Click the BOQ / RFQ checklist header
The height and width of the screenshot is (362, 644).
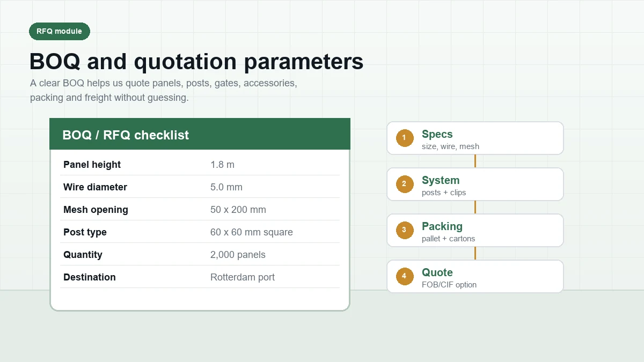(200, 134)
